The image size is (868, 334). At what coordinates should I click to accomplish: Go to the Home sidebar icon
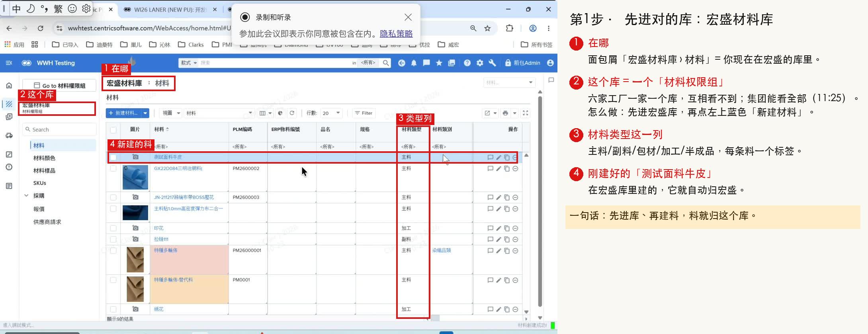click(x=9, y=85)
